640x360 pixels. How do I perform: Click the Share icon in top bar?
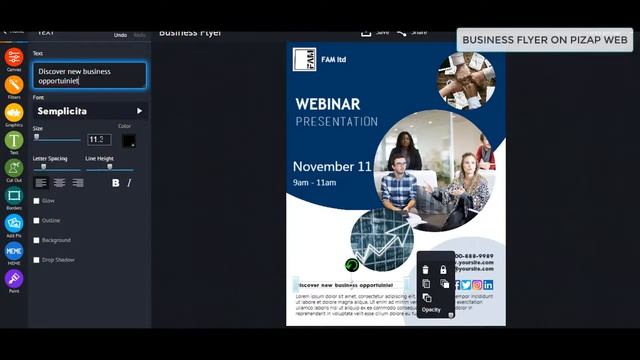click(401, 33)
